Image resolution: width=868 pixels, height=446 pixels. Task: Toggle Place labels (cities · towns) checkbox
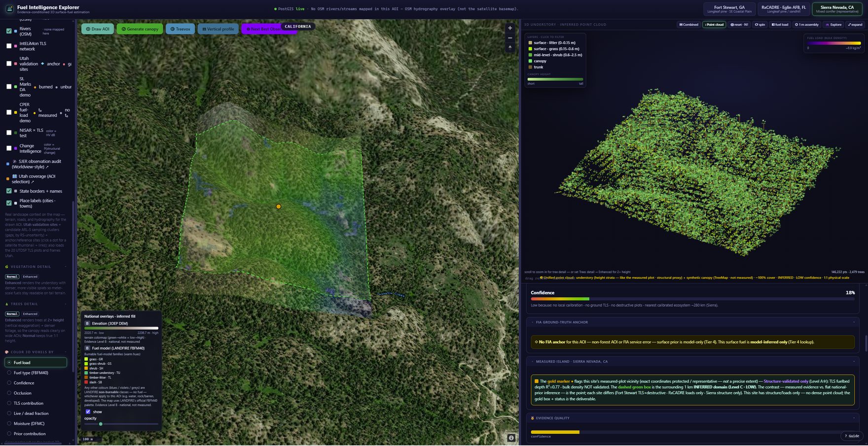tap(9, 203)
